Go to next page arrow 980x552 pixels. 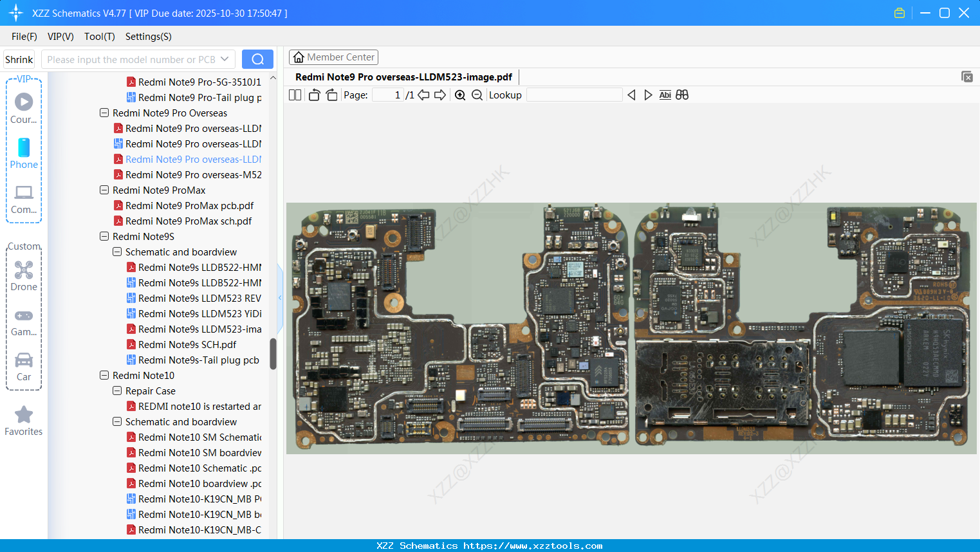[440, 95]
